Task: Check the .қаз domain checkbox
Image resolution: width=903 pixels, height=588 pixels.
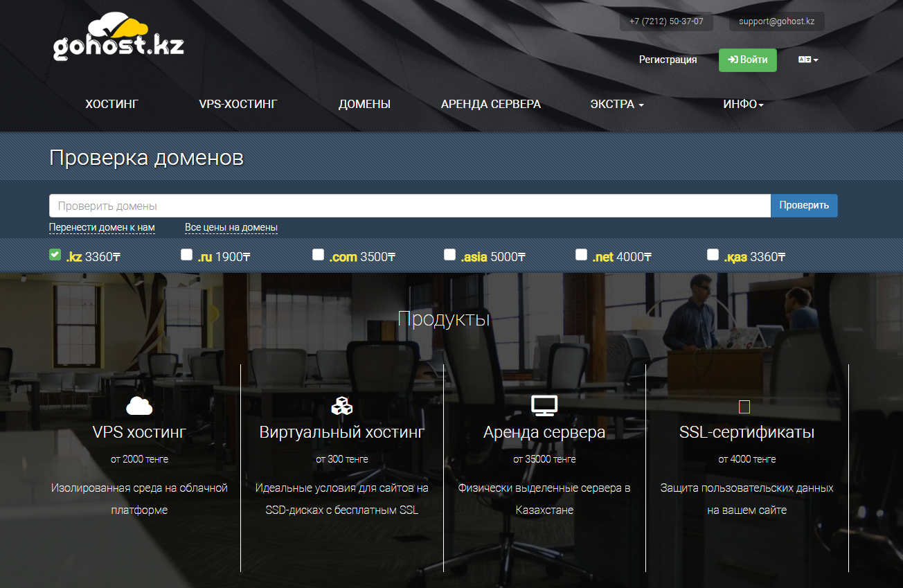Action: (x=713, y=255)
